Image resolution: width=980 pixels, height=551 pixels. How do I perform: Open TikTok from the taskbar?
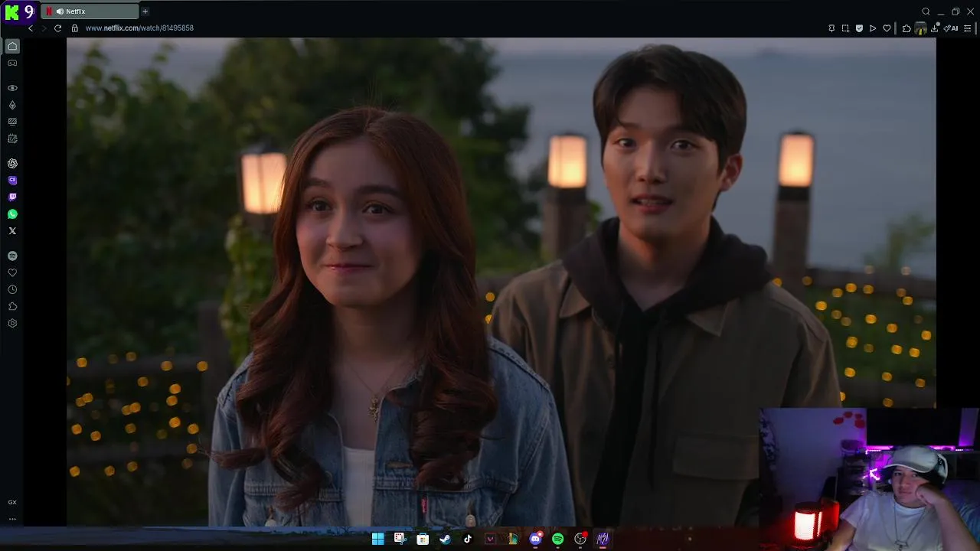point(468,539)
